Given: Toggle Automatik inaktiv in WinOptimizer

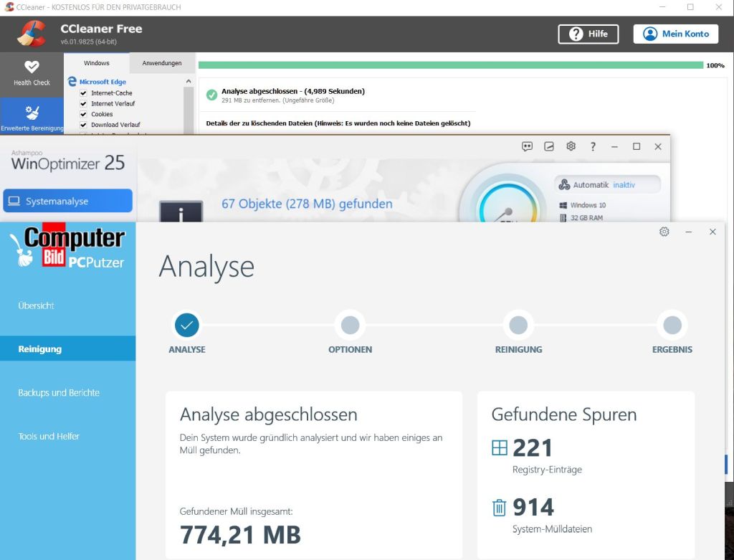Looking at the screenshot, I should tap(608, 184).
